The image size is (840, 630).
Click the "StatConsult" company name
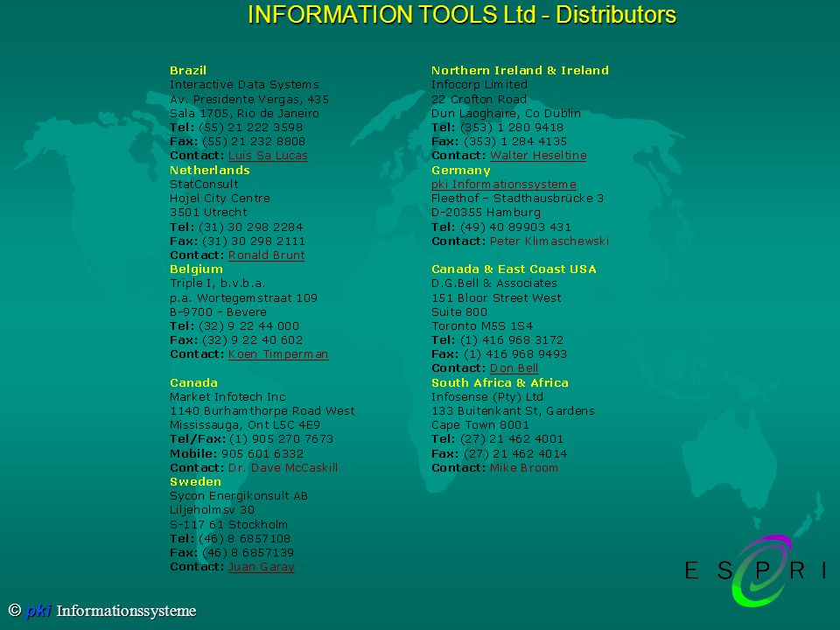coord(204,185)
